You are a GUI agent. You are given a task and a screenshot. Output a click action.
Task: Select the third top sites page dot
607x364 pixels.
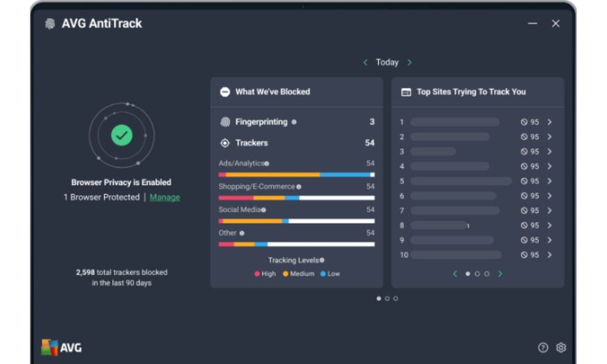(487, 274)
